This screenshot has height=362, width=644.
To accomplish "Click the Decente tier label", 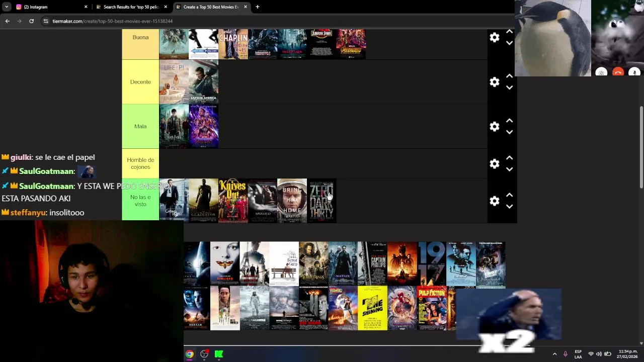I will (140, 82).
